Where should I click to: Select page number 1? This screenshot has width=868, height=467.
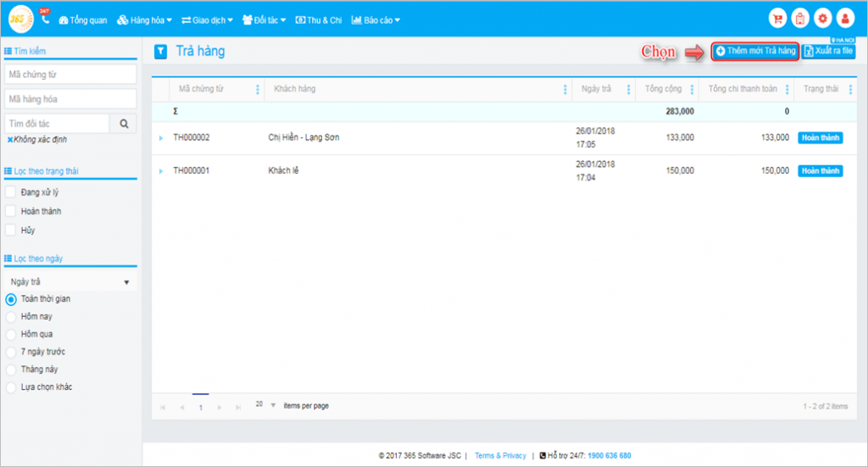click(x=200, y=407)
